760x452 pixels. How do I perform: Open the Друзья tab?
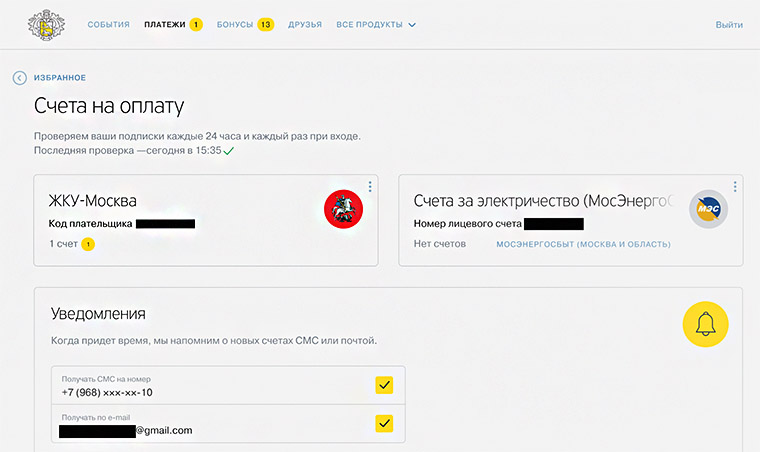tap(305, 25)
